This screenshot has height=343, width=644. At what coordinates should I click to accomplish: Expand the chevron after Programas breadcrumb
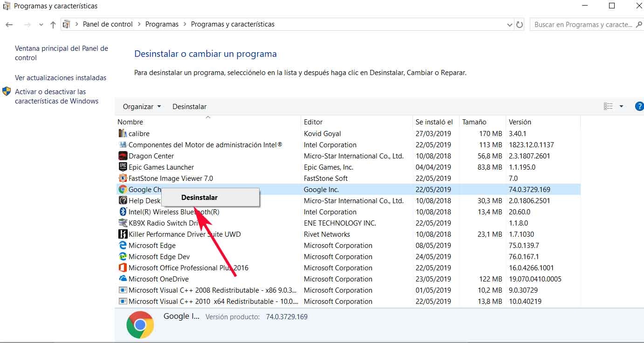pos(185,24)
